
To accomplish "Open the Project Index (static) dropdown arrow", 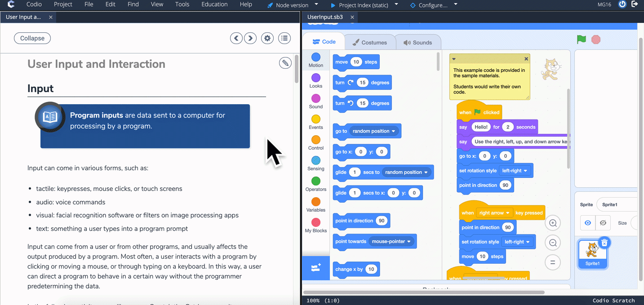I will pyautogui.click(x=396, y=4).
